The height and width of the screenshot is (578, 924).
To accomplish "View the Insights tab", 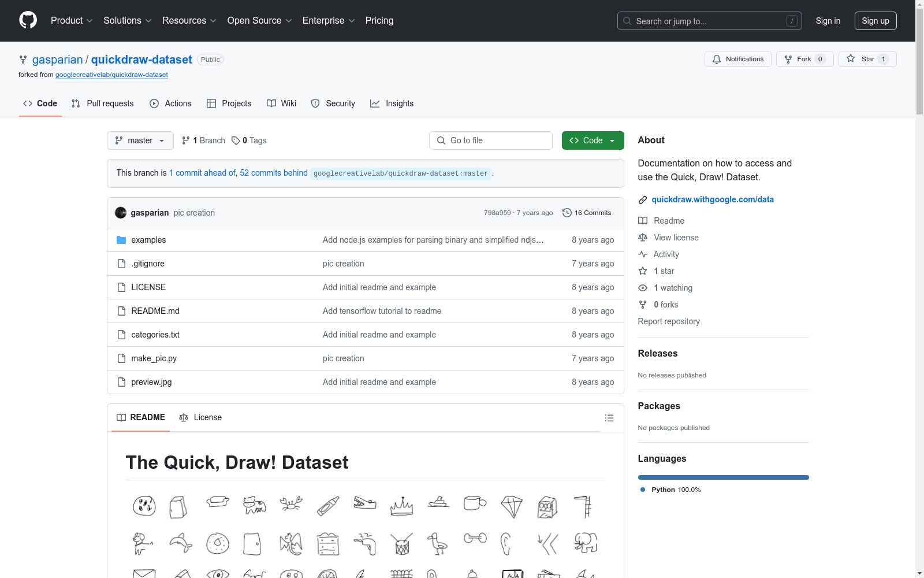I will (x=392, y=103).
